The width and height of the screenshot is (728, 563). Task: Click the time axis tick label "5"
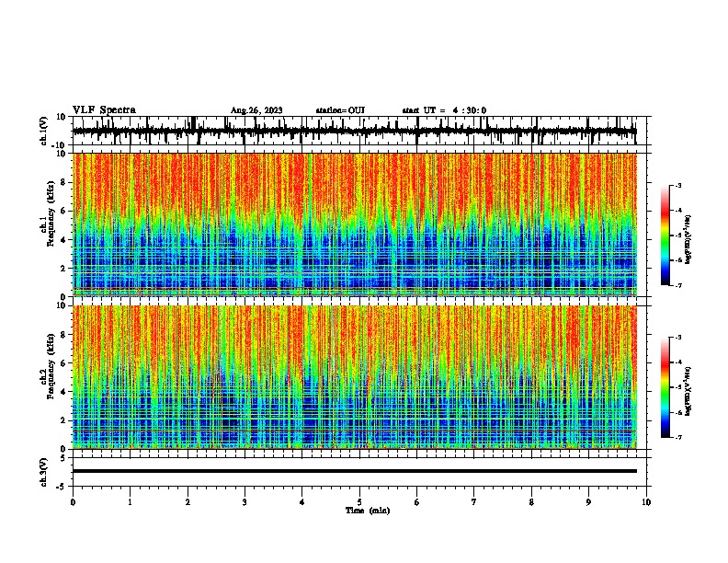(x=359, y=502)
